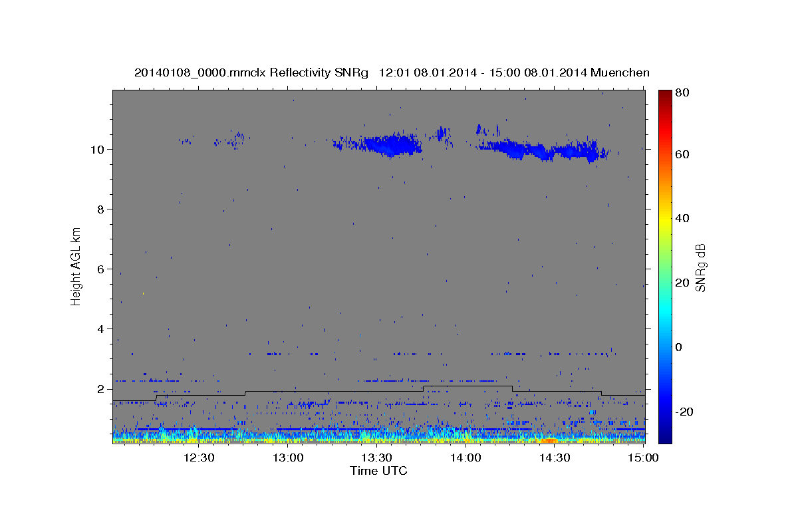Screen dimensions: 798x532
Task: Select the 14:00 time tick label
Action: (x=465, y=458)
